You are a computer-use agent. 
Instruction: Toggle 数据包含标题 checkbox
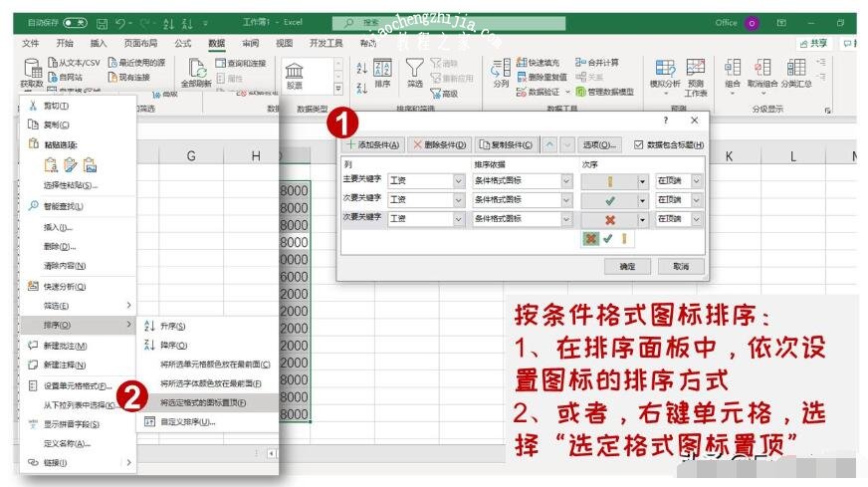tap(638, 144)
